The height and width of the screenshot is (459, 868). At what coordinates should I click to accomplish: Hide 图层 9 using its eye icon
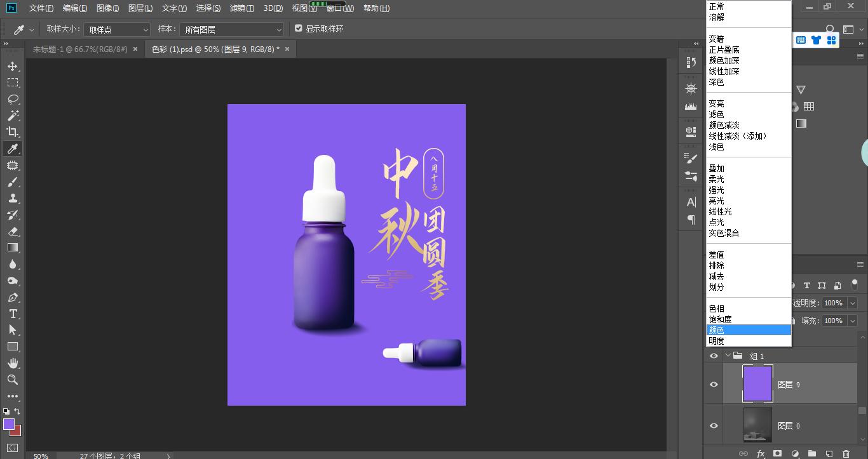pyautogui.click(x=714, y=383)
